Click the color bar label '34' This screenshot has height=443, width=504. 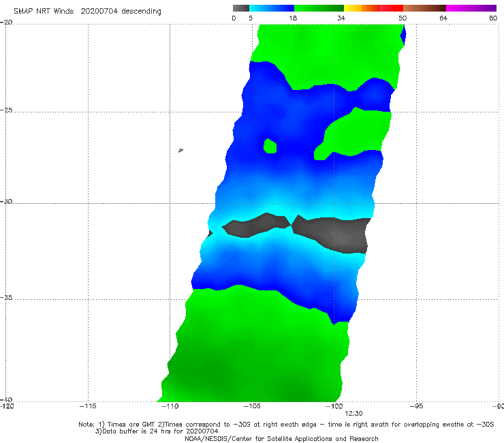pos(341,18)
